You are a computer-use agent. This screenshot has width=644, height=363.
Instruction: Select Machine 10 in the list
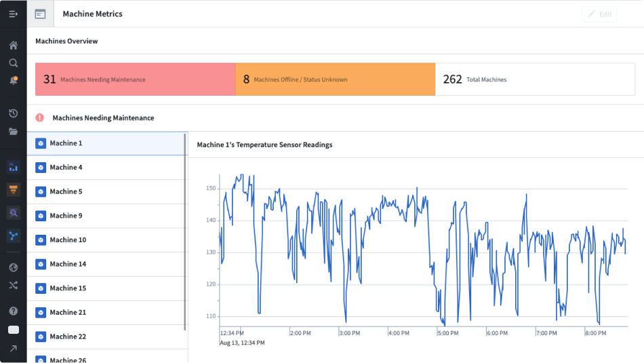point(106,240)
